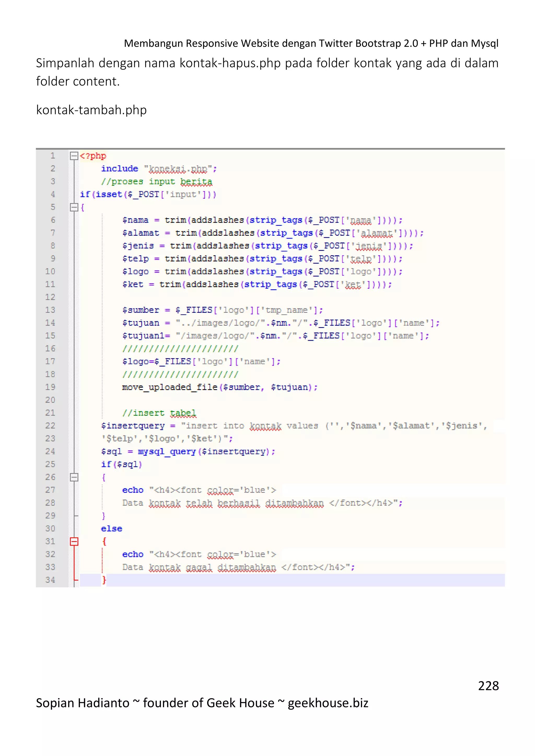Click the $telp variable on line 9

(x=135, y=259)
